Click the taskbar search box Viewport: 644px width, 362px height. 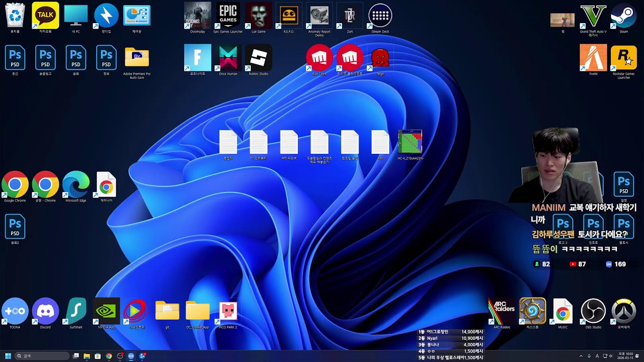pos(43,356)
